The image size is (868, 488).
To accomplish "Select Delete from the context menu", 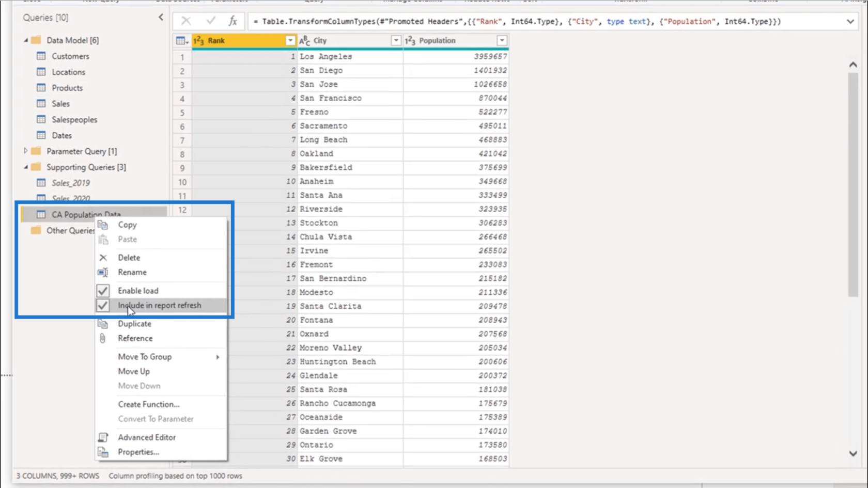I will tap(161, 258).
